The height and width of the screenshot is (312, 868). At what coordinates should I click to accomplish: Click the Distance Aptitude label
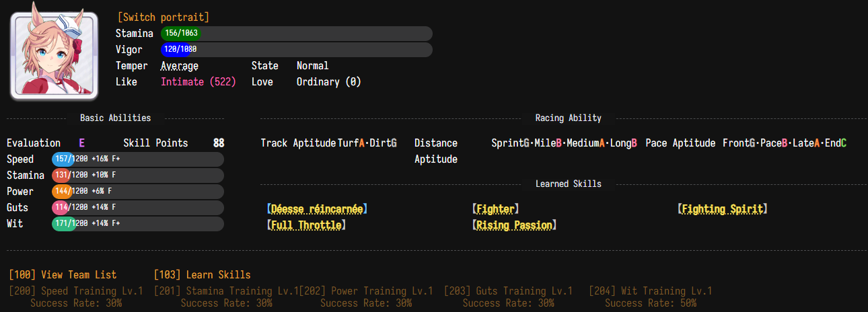pyautogui.click(x=436, y=151)
